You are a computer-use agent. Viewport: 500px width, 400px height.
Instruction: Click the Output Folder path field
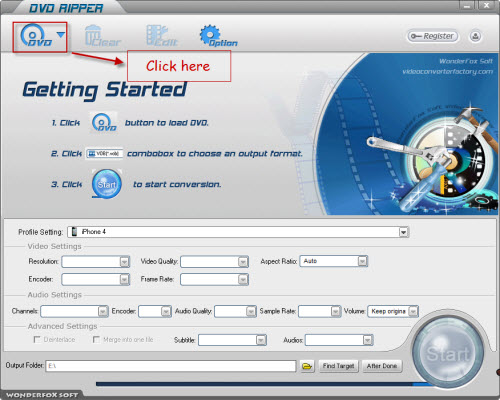(171, 366)
